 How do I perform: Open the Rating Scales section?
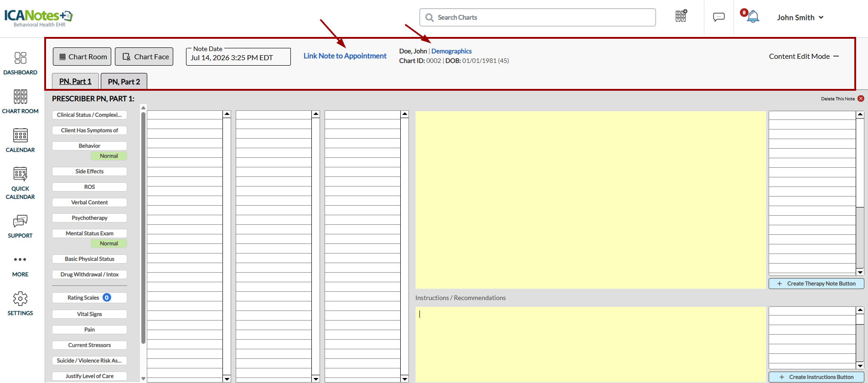coord(89,298)
